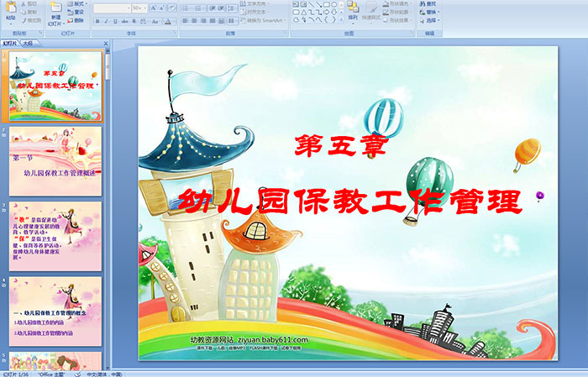The image size is (588, 377).
Task: Click the Increase Font Size icon
Action: point(154,8)
